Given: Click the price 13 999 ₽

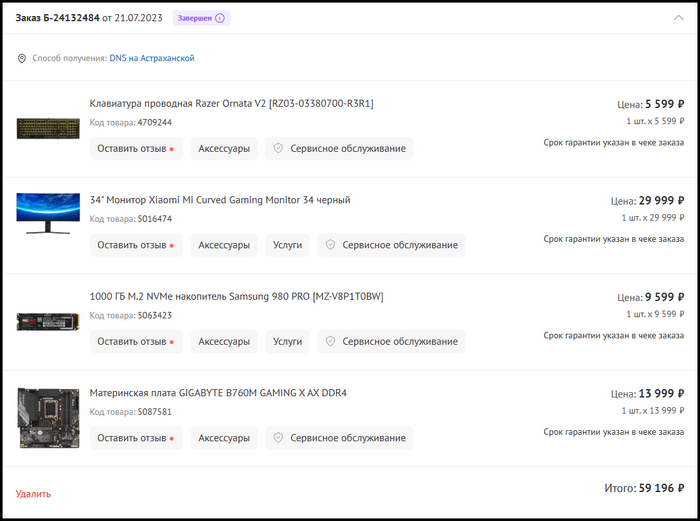Looking at the screenshot, I should tap(661, 393).
